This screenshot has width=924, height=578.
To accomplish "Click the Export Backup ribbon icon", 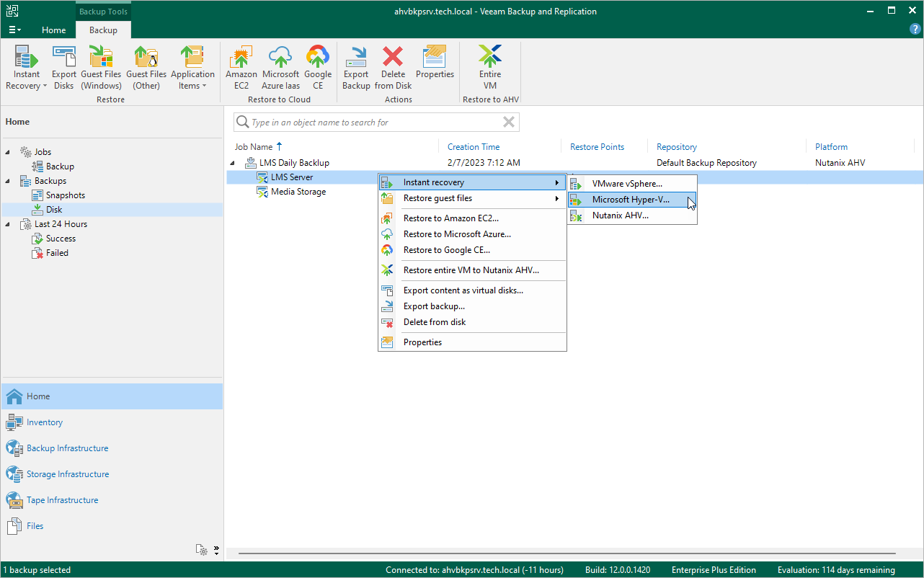I will click(x=356, y=68).
